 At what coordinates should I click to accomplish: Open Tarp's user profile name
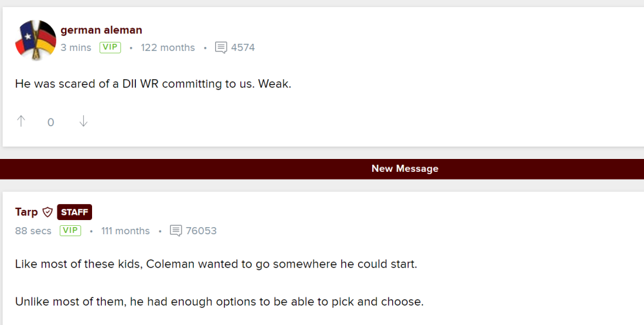point(26,212)
